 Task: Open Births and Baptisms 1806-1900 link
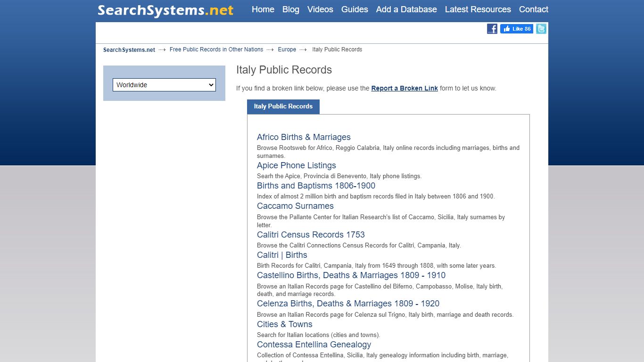point(316,186)
